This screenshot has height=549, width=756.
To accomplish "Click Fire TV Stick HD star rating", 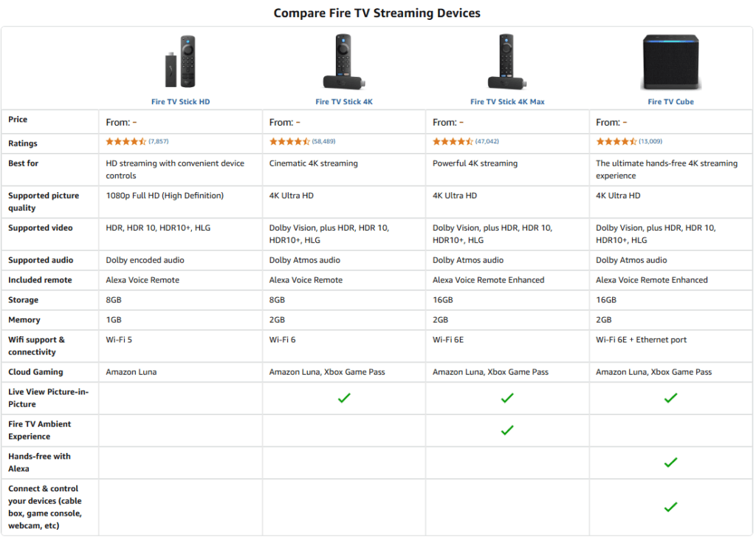I will click(126, 141).
